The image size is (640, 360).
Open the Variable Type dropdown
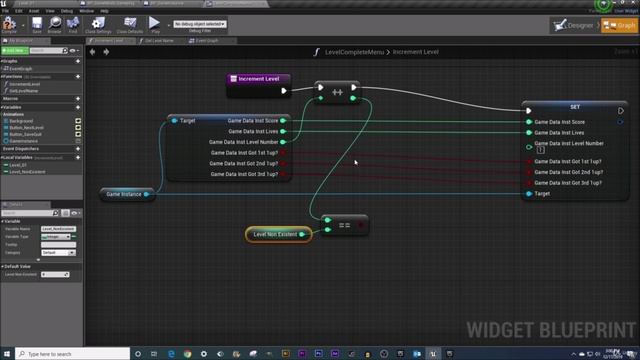56,237
